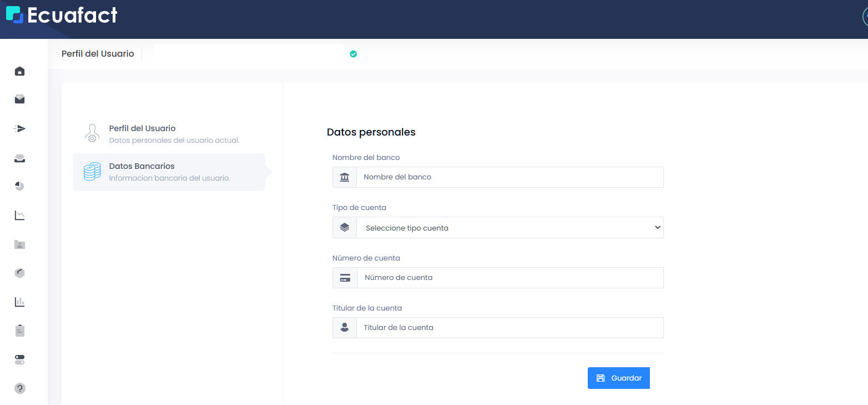The height and width of the screenshot is (405, 868).
Task: Click into the Número de cuenta field
Action: pyautogui.click(x=509, y=278)
